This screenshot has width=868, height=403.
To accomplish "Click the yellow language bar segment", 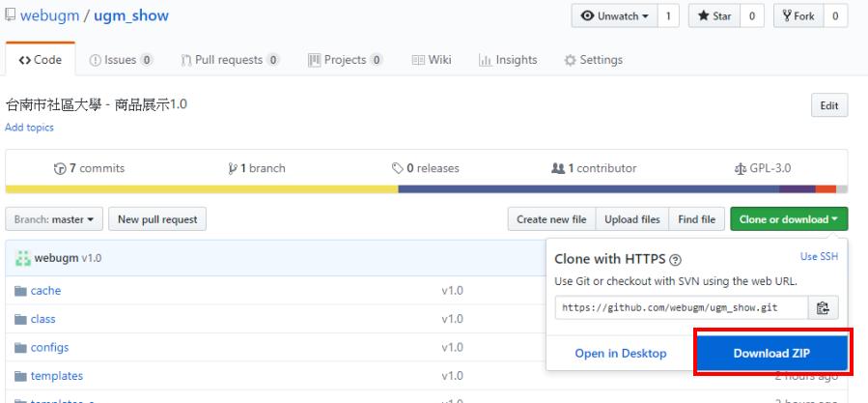I will [202, 189].
